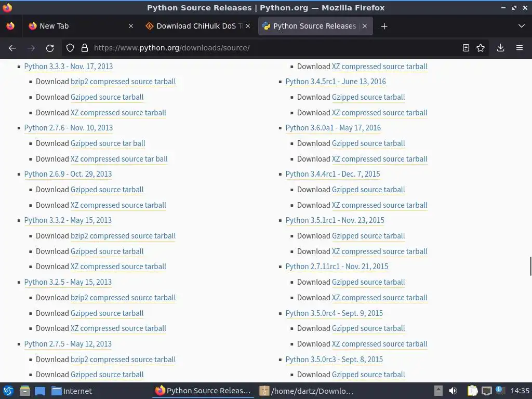The image size is (532, 399).
Task: Open Python 3.4.5rc1 - June 13, 2016 release
Action: click(336, 82)
